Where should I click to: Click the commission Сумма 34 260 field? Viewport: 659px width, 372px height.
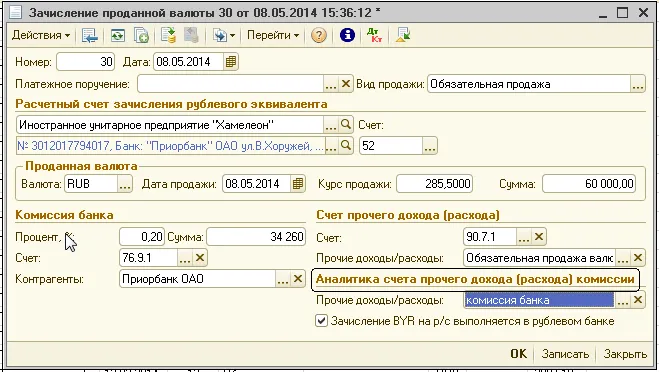[256, 237]
